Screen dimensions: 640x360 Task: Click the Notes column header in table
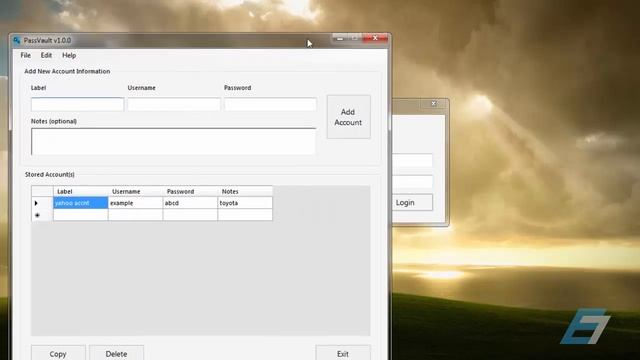[245, 191]
